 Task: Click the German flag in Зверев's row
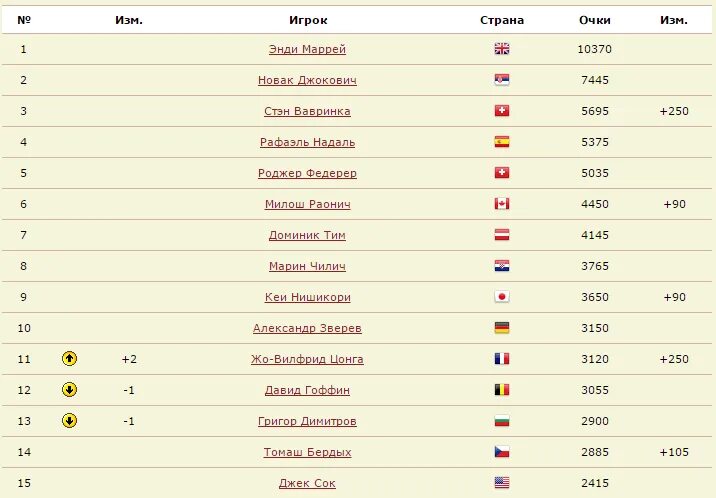pos(502,328)
